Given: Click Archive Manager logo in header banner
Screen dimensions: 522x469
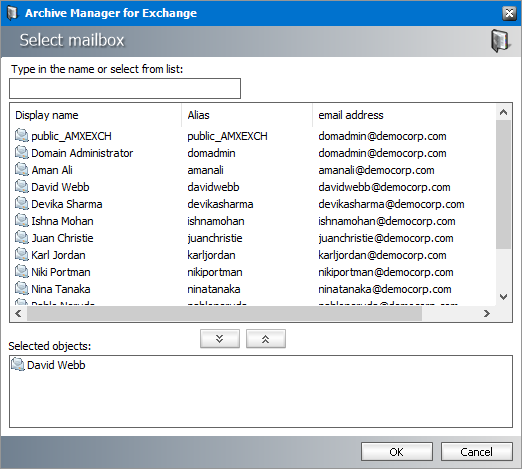Looking at the screenshot, I should click(x=500, y=41).
